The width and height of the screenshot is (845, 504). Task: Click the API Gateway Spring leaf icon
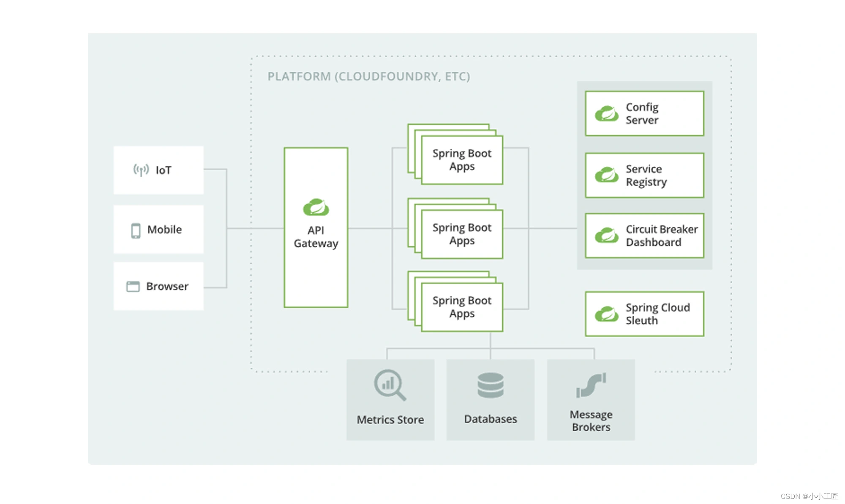coord(316,207)
